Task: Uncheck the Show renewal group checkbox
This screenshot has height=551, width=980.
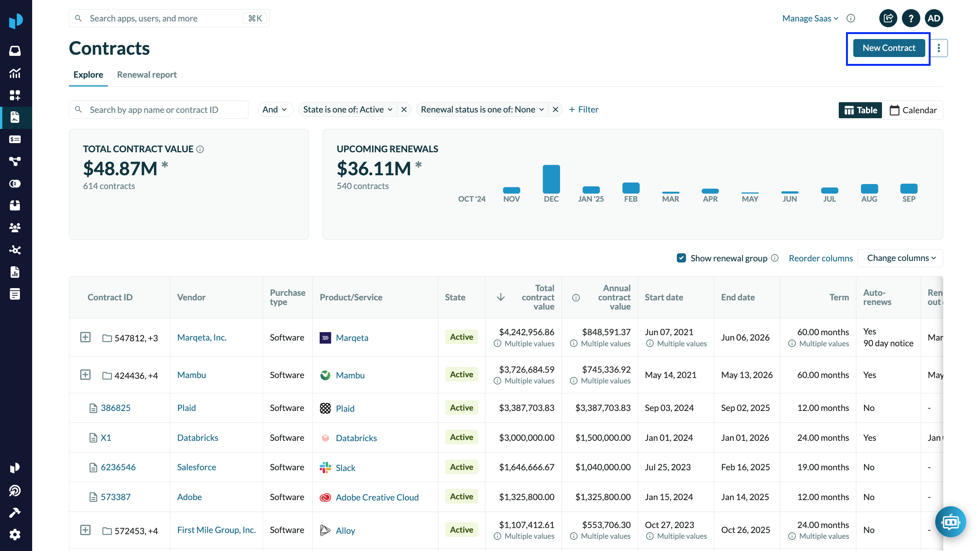Action: point(681,258)
